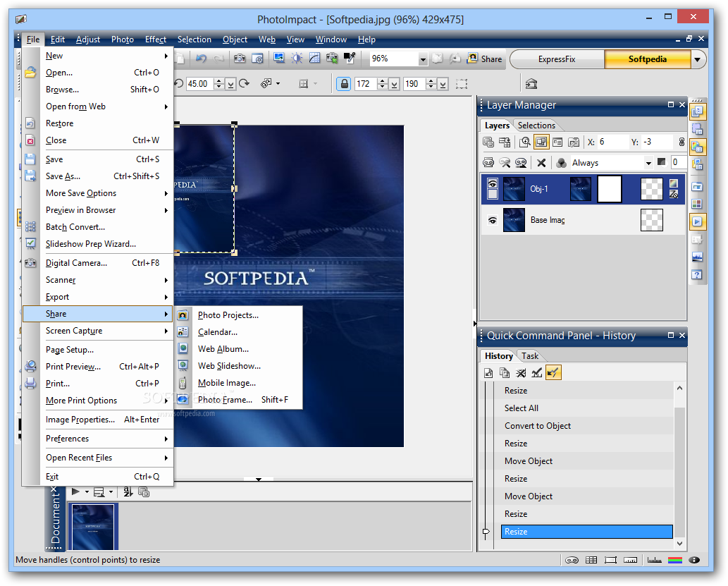Screen dimensions: 728x586
Task: Toggle the highlighted thumbnail view button in Layer Manager
Action: coord(541,142)
